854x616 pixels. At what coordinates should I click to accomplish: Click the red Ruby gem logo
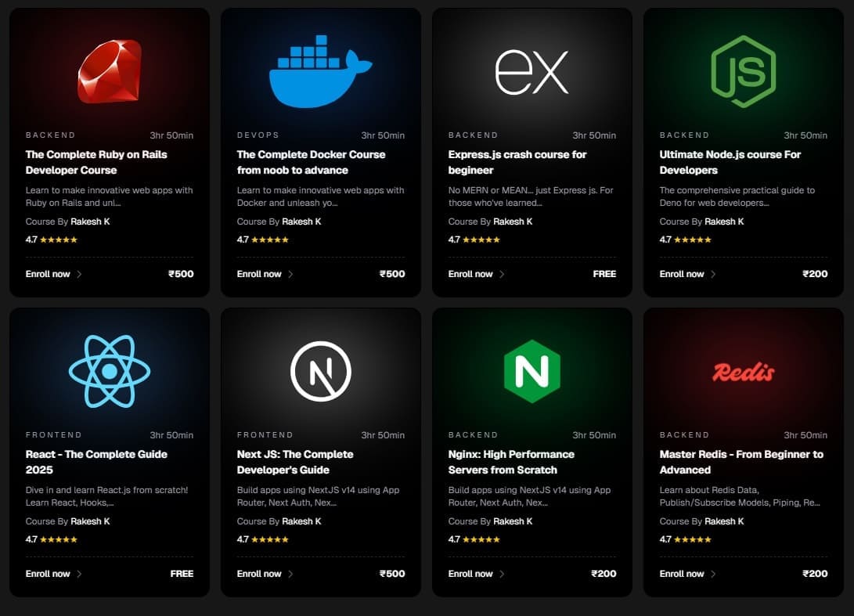pyautogui.click(x=110, y=71)
